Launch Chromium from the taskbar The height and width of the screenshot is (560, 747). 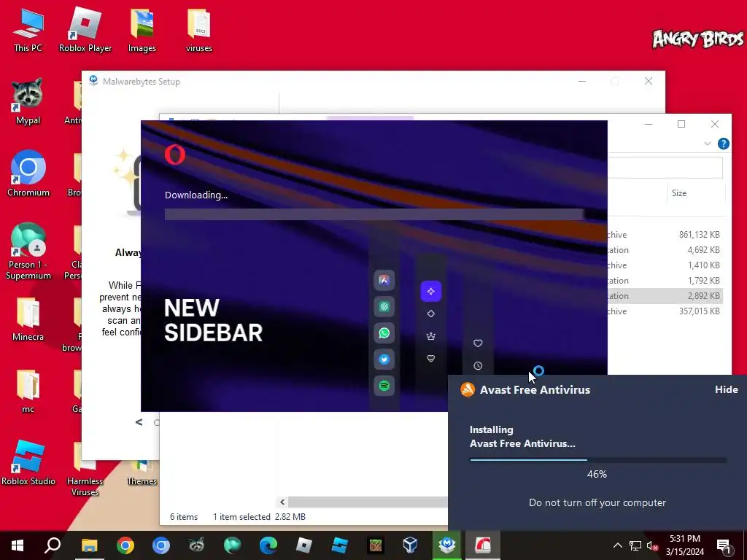coord(161,545)
